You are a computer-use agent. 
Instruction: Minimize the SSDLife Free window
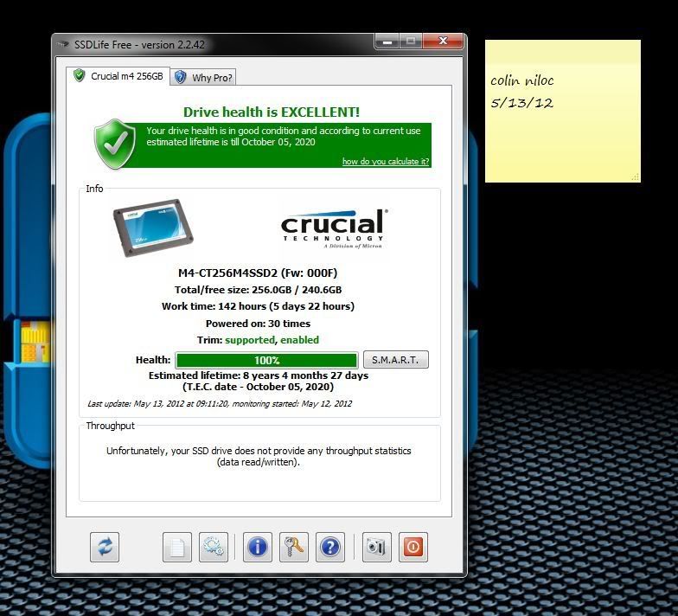pos(387,42)
